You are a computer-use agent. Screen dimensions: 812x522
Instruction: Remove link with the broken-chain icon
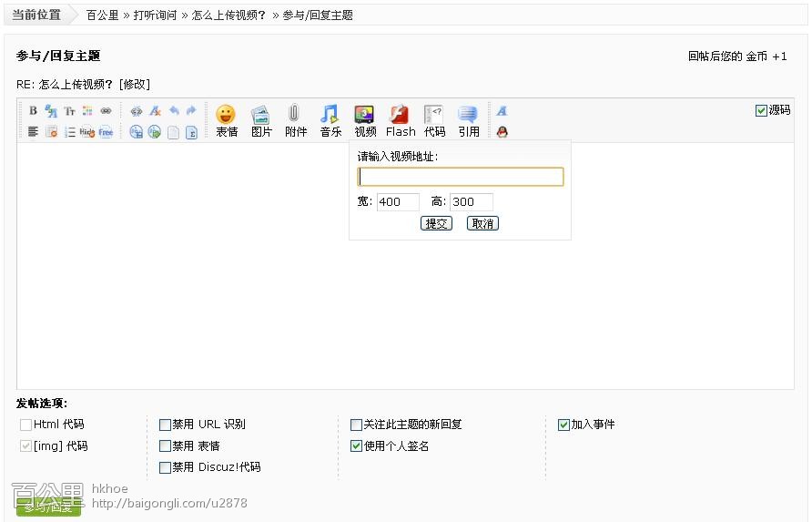click(x=137, y=111)
